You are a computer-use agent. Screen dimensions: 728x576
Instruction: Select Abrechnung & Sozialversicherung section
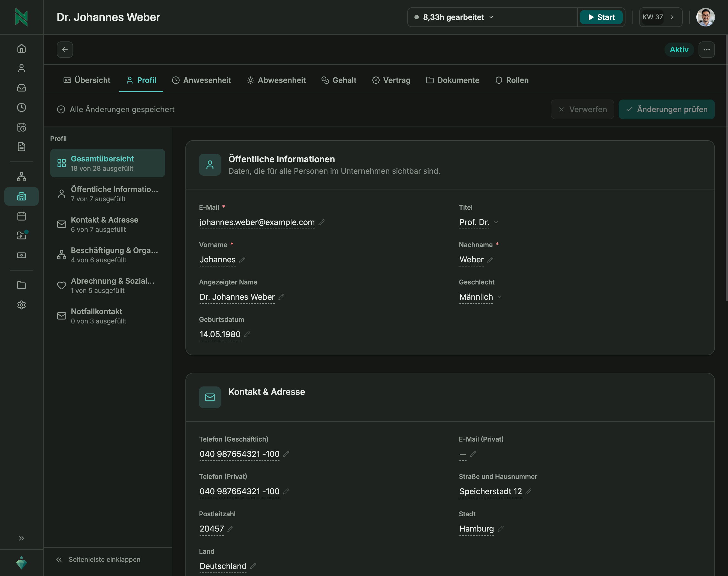(x=108, y=285)
